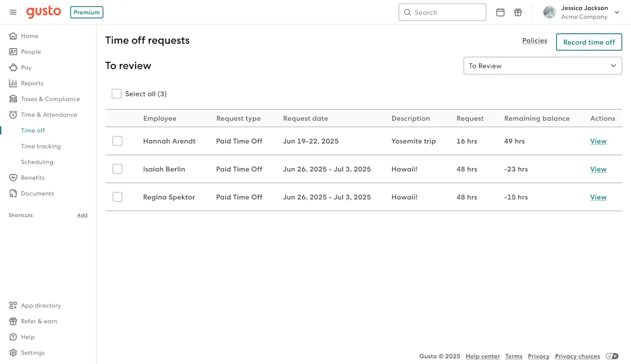This screenshot has height=364, width=631.
Task: Check the Select all (3) checkbox
Action: (116, 93)
